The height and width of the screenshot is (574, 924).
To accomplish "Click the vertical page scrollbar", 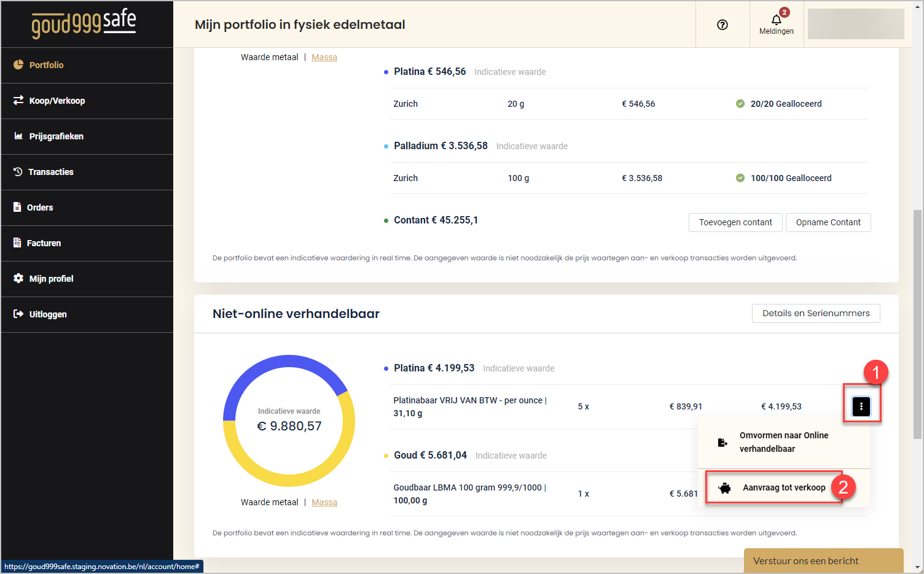I will 917,324.
